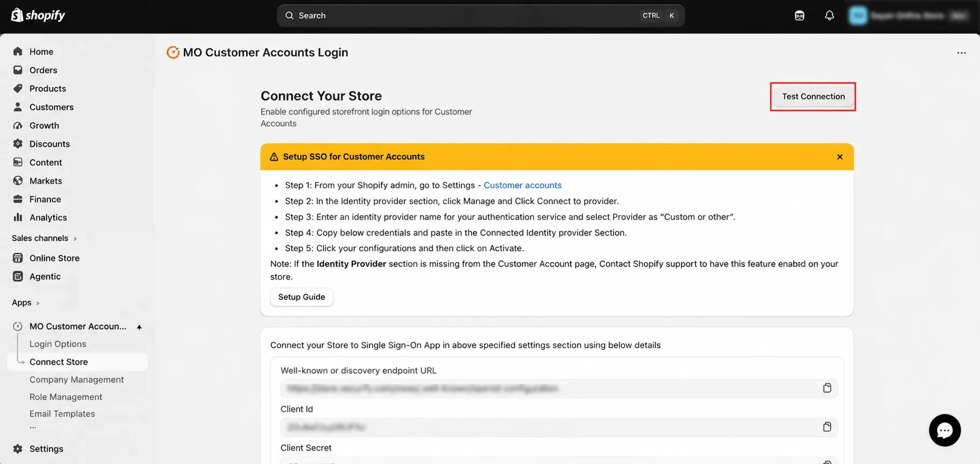Click the MO Customer Accounts Login header icon
This screenshot has height=464, width=980.
pos(173,52)
